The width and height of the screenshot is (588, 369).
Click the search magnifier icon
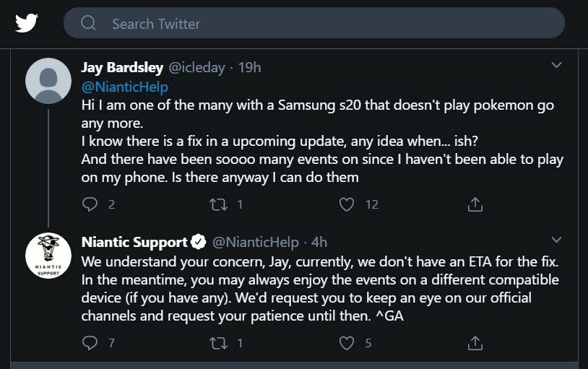pos(88,23)
